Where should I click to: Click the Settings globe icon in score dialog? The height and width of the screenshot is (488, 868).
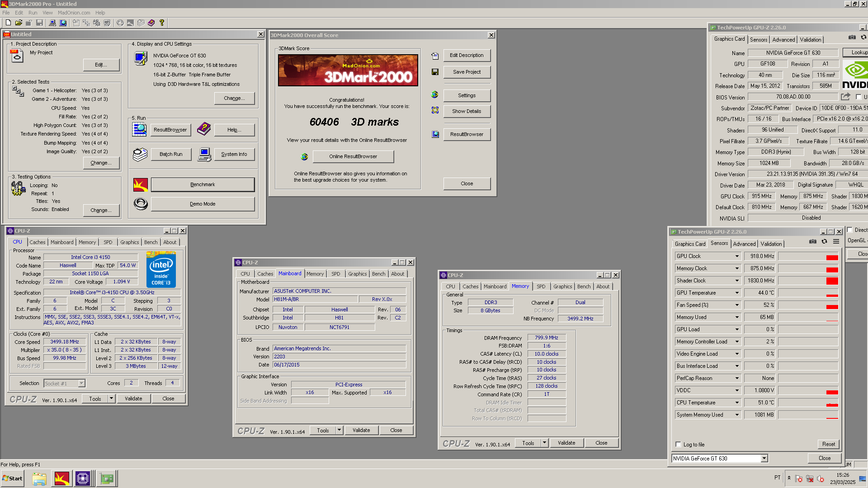click(x=435, y=95)
